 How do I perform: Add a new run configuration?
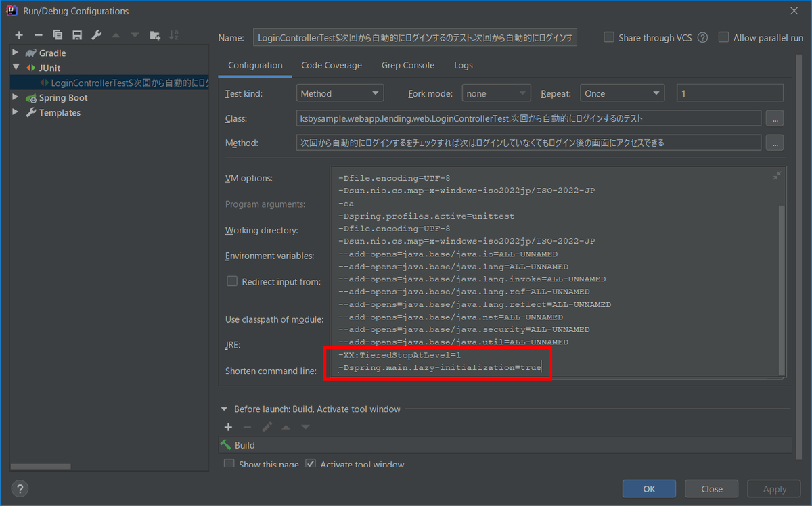click(19, 34)
